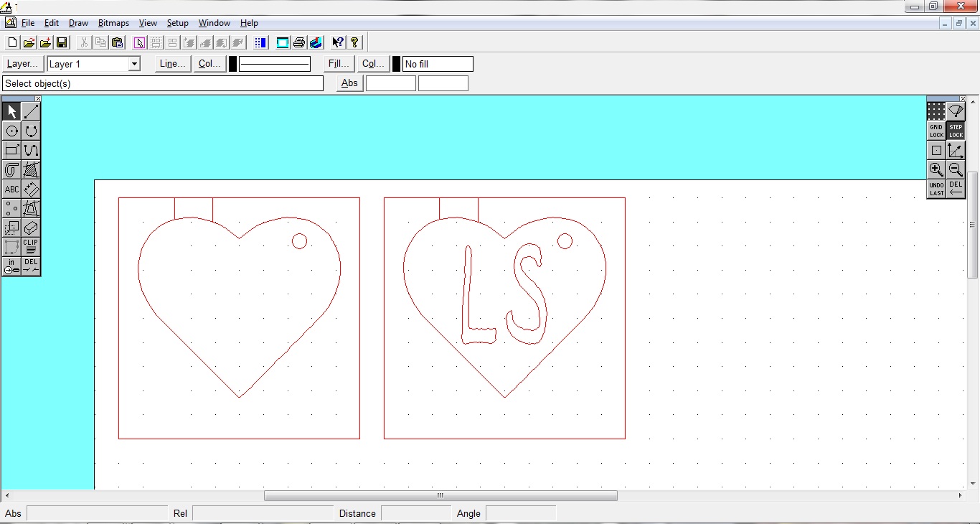Open the Draw menu
The height and width of the screenshot is (524, 980).
pos(78,23)
